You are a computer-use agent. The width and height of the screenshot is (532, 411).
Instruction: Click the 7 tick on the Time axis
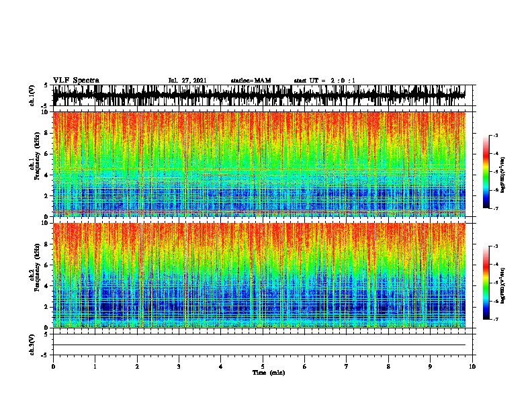coord(347,366)
